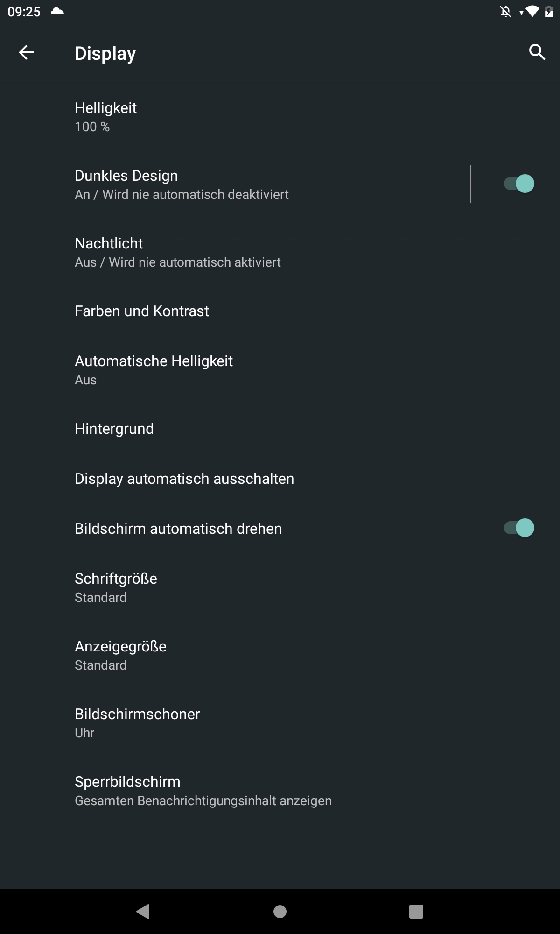Tap the cloud status bar icon
This screenshot has width=560, height=934.
point(57,11)
